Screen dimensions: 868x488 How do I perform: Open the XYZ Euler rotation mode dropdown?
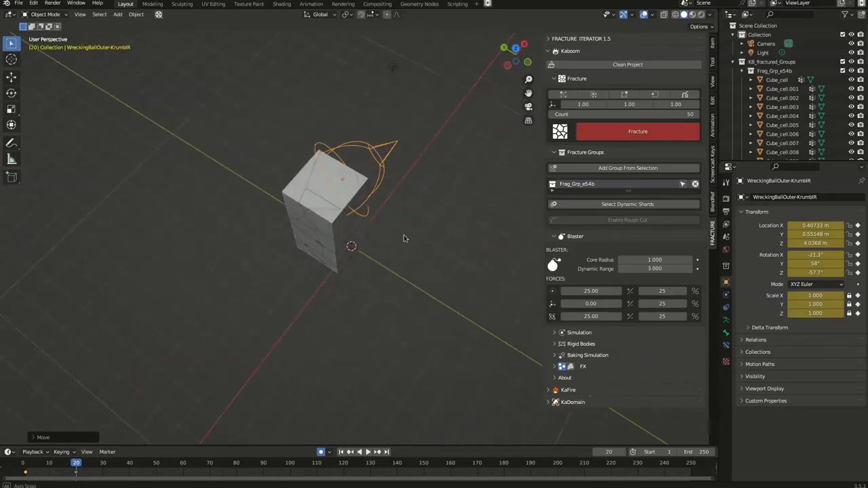click(x=816, y=284)
